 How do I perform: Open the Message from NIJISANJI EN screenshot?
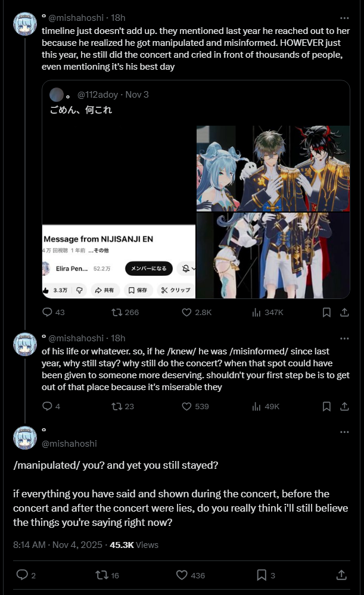click(x=119, y=261)
